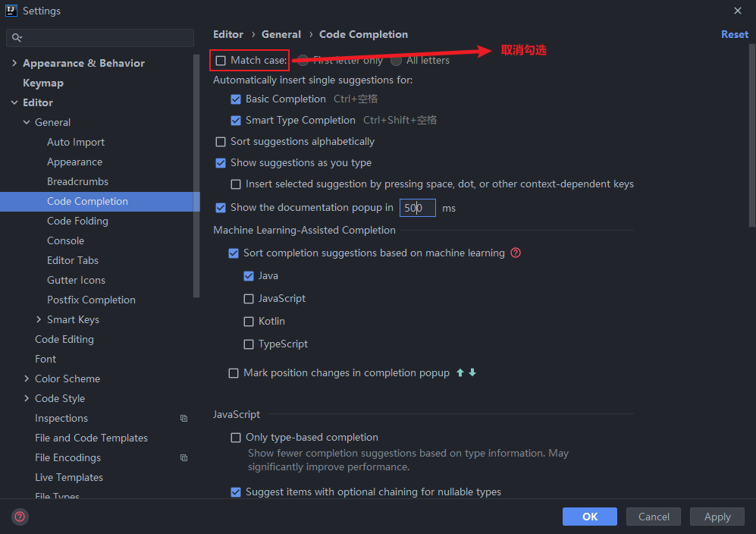Click the Reset link
Screen dimensions: 756x534
pos(734,34)
